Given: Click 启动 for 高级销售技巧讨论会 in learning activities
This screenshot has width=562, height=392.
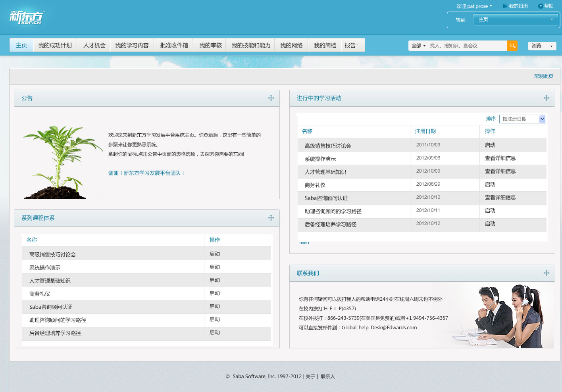Looking at the screenshot, I should pos(490,145).
